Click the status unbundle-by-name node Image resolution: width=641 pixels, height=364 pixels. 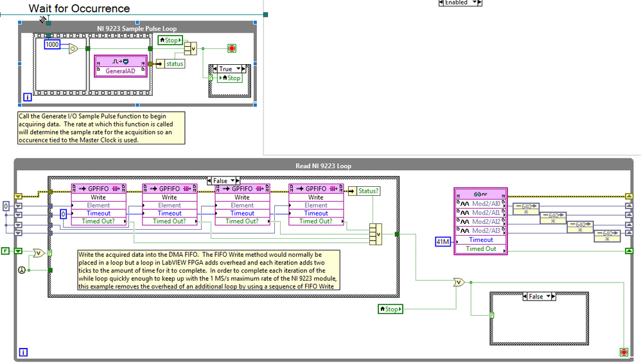coord(170,64)
